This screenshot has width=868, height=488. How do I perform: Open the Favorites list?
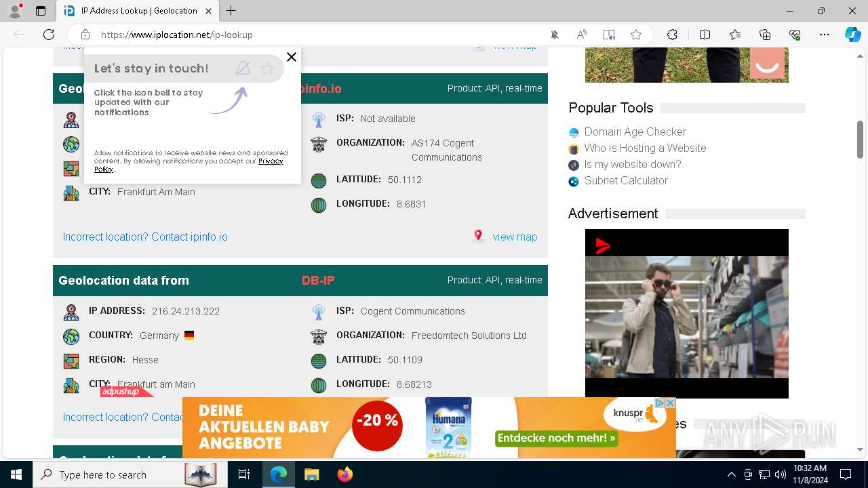(x=735, y=35)
